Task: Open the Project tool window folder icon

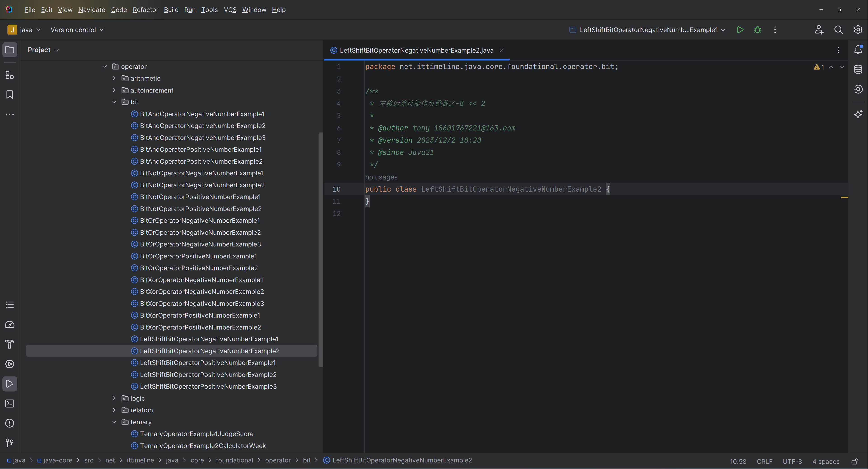Action: point(10,50)
